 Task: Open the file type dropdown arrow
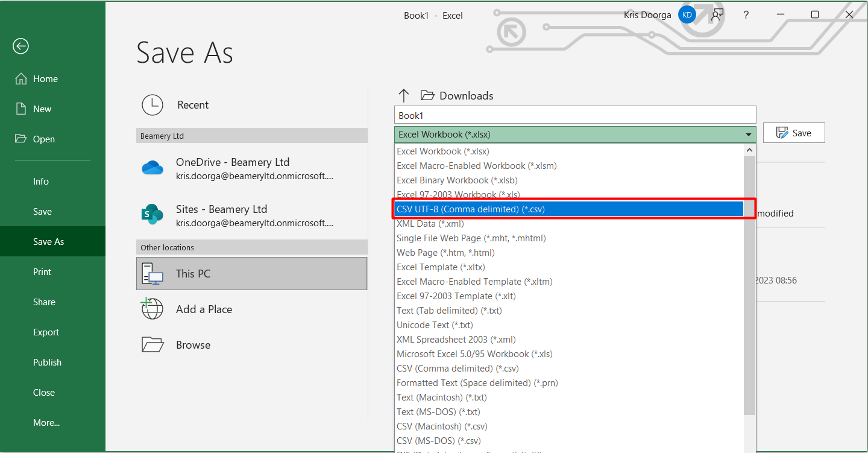coord(749,135)
